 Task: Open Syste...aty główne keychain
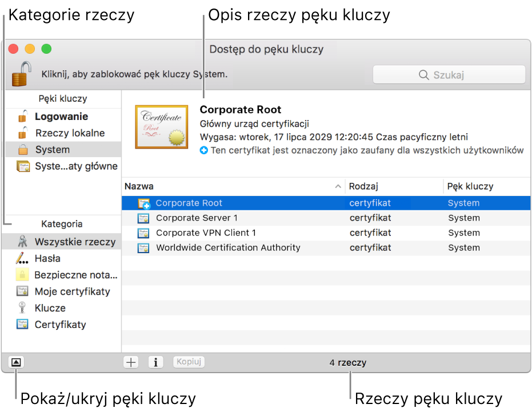pos(75,166)
